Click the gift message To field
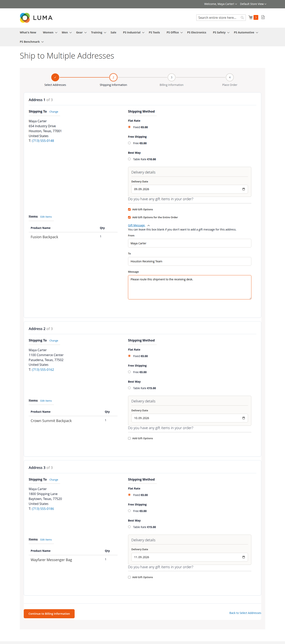 coord(189,261)
